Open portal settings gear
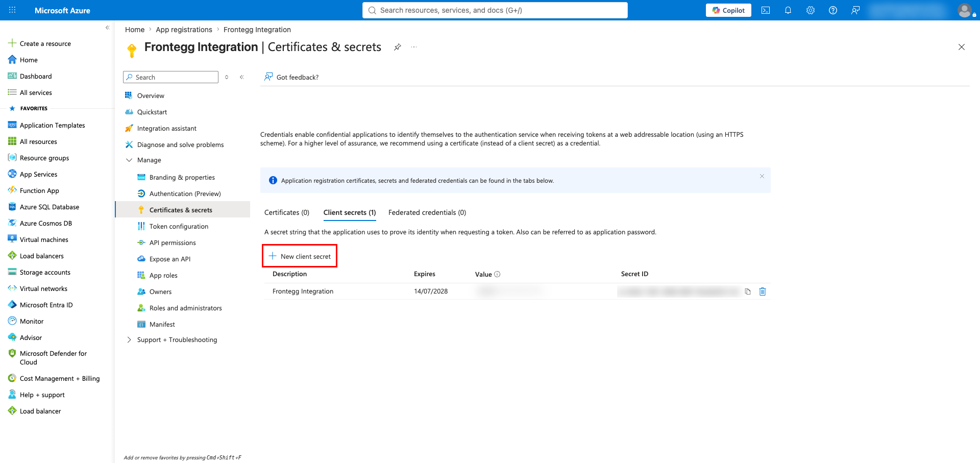The width and height of the screenshot is (980, 463). (x=811, y=10)
